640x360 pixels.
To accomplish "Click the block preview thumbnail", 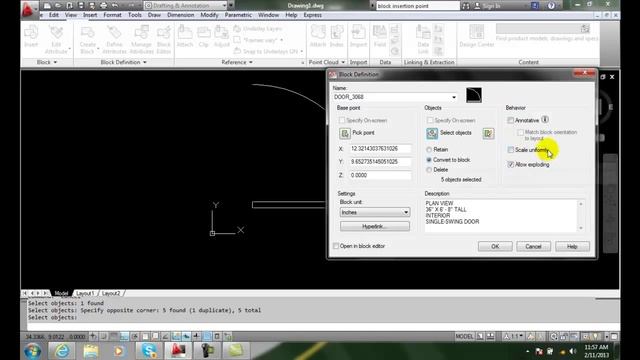I will click(x=474, y=95).
